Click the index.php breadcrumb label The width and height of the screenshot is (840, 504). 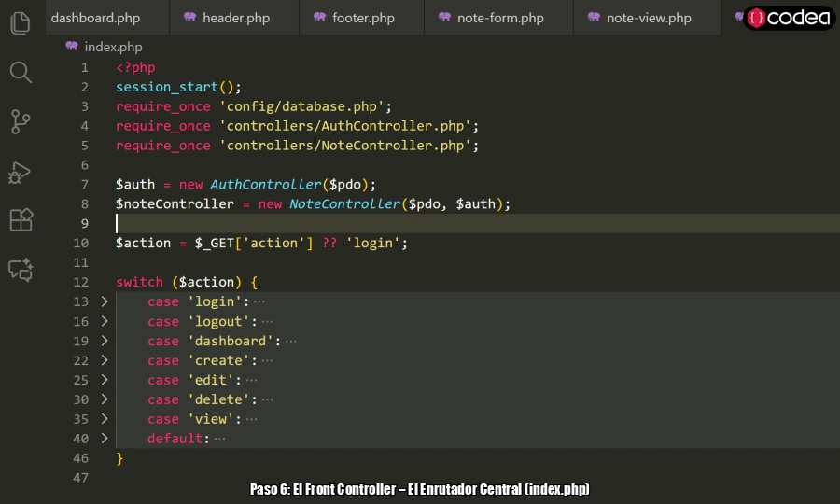114,47
